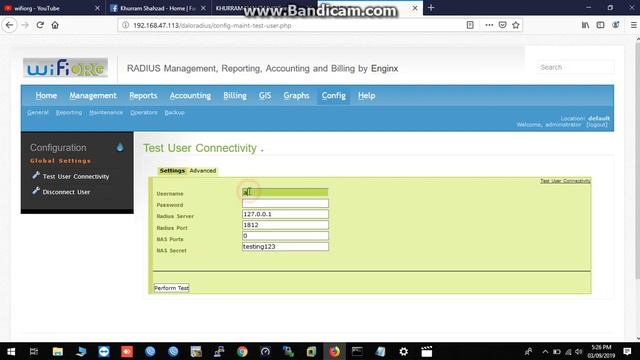Open Disconnect User in the sidebar
This screenshot has width=640, height=360.
66,192
